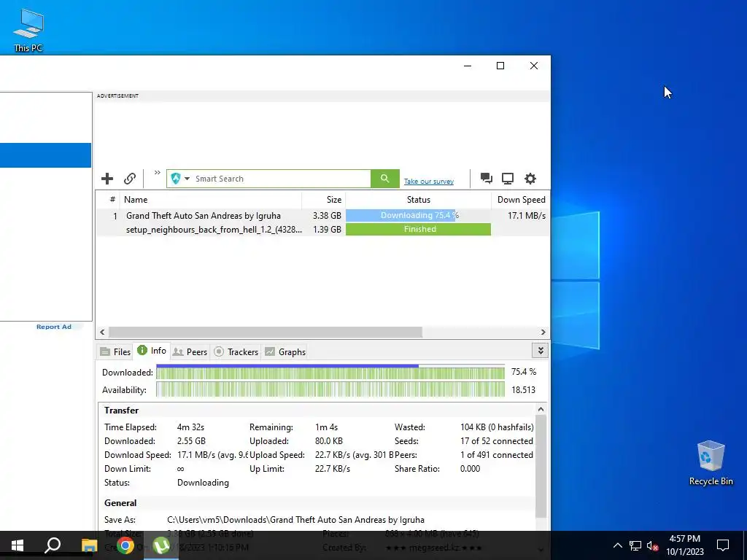
Task: Click the muted volume tray icon
Action: coord(653,545)
